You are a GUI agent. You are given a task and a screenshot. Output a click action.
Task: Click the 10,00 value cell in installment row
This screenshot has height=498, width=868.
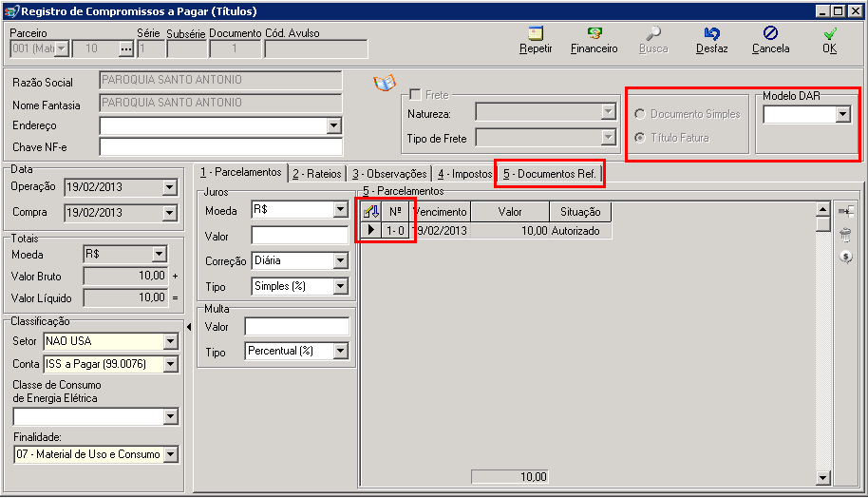coord(510,230)
